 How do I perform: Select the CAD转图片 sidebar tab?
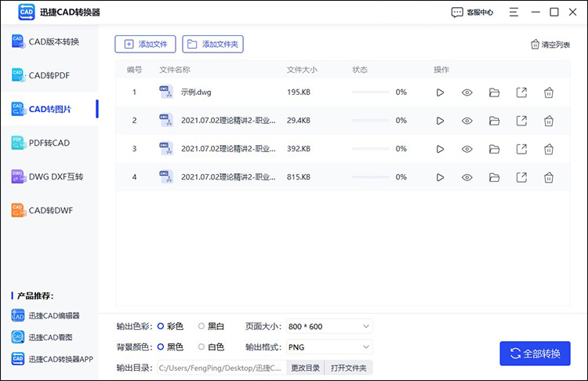point(49,109)
